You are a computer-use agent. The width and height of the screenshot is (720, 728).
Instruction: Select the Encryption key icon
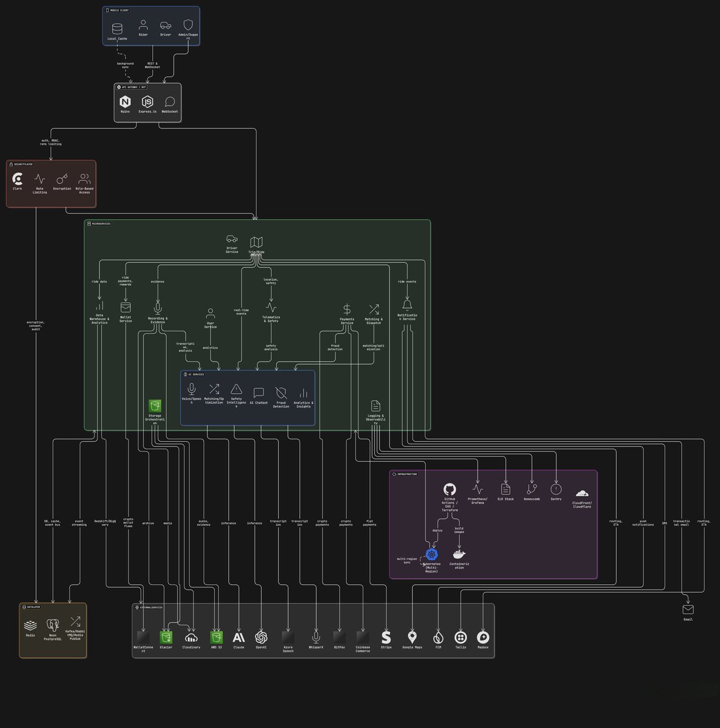[62, 179]
